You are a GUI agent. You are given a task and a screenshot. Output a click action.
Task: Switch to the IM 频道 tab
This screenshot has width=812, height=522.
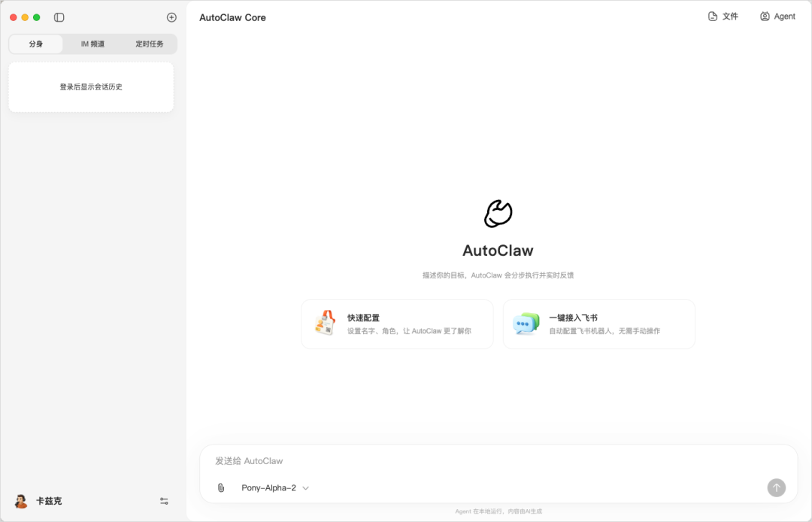point(92,44)
